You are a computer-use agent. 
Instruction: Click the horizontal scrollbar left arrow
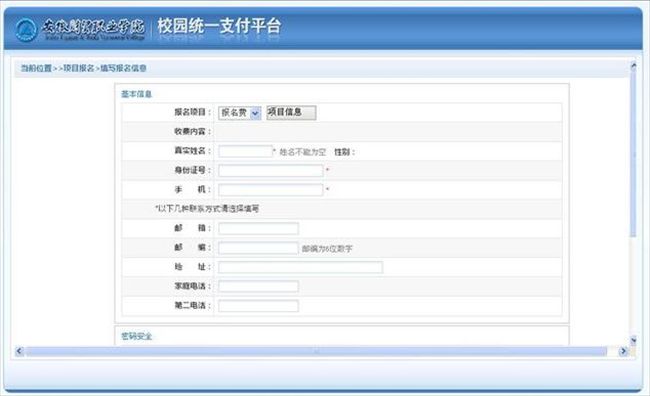click(19, 351)
